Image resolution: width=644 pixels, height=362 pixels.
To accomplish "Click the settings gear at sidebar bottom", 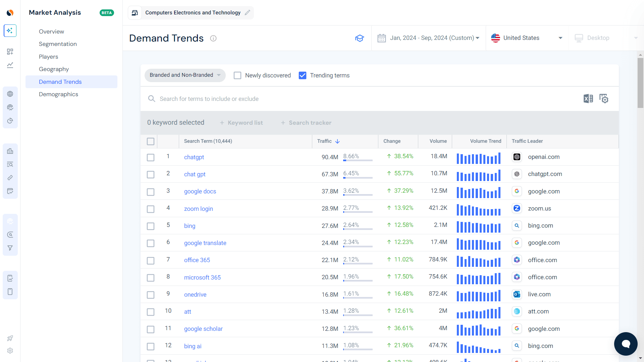I will (10, 351).
